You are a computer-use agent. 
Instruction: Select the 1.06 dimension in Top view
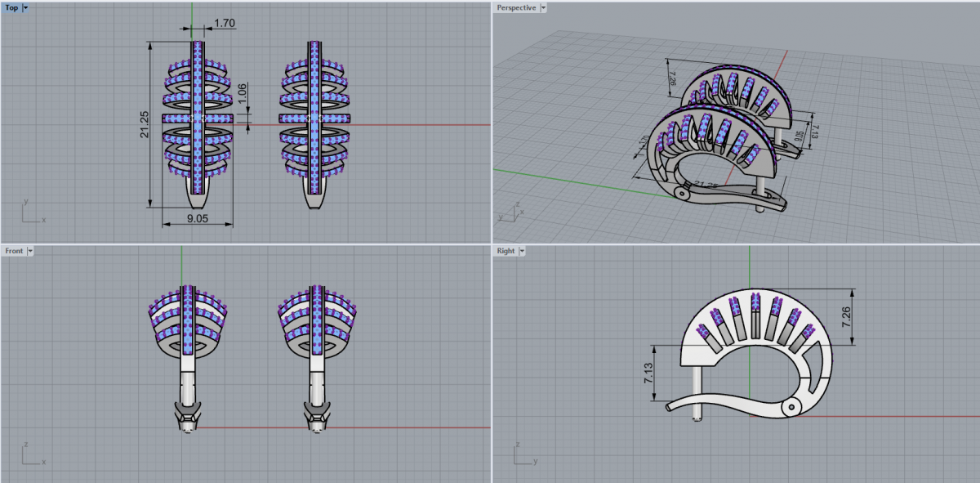point(241,96)
